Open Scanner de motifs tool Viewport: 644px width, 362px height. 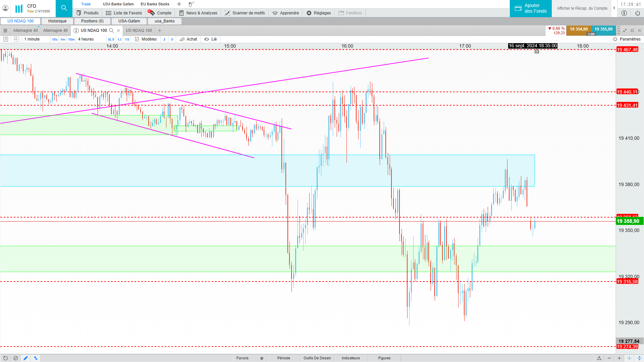[245, 13]
